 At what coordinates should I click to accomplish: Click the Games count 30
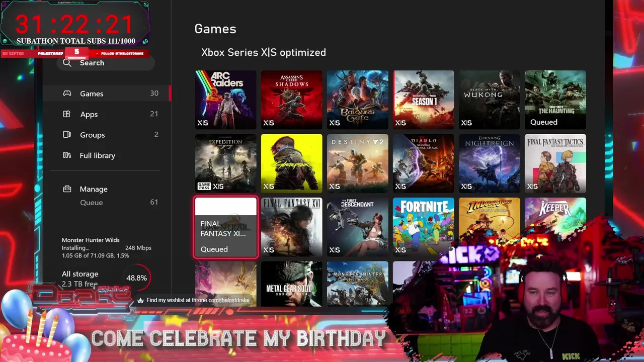pyautogui.click(x=154, y=93)
